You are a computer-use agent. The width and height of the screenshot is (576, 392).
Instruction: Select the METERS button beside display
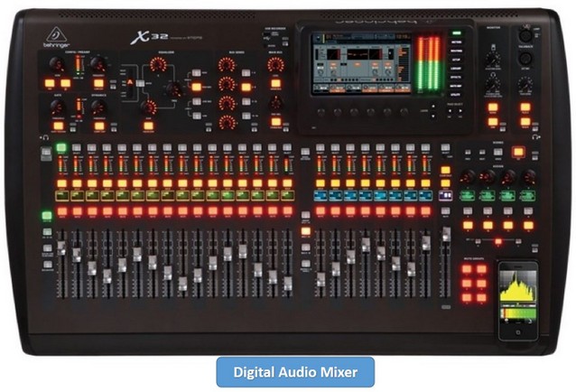coord(456,42)
